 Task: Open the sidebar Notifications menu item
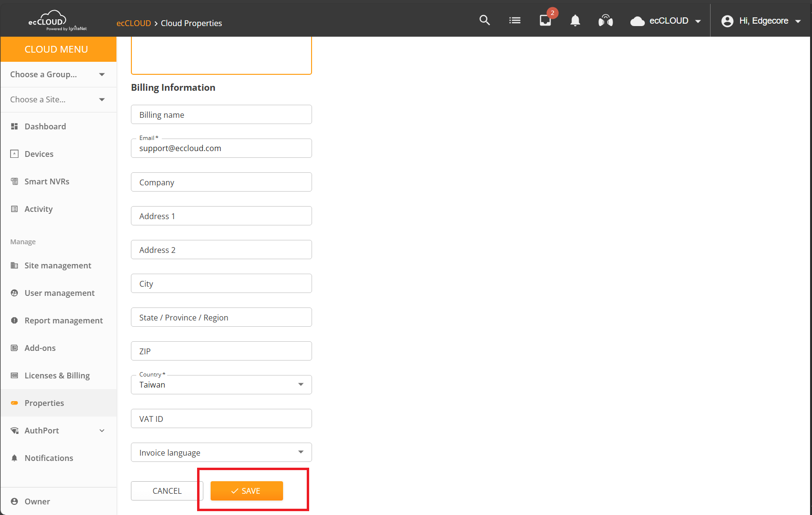(58, 458)
